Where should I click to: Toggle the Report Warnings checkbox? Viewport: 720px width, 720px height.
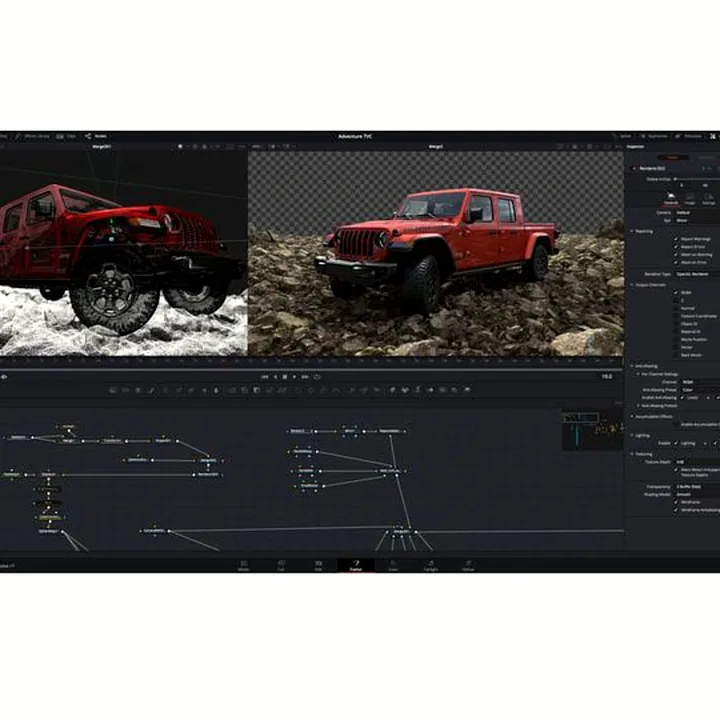[x=676, y=239]
